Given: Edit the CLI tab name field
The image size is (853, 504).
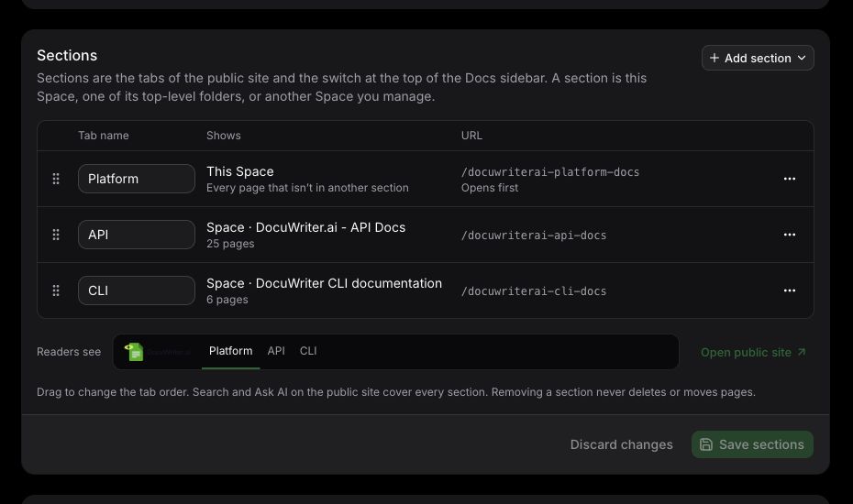Looking at the screenshot, I should pos(137,290).
